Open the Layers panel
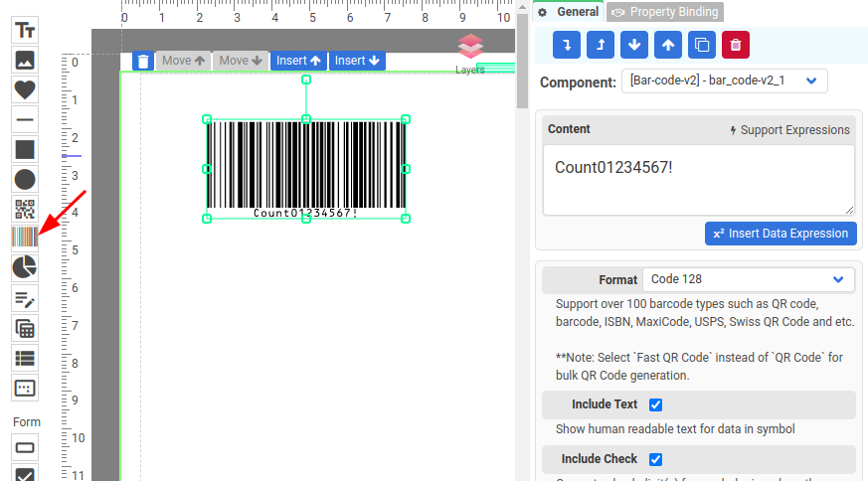The width and height of the screenshot is (868, 481). [470, 54]
